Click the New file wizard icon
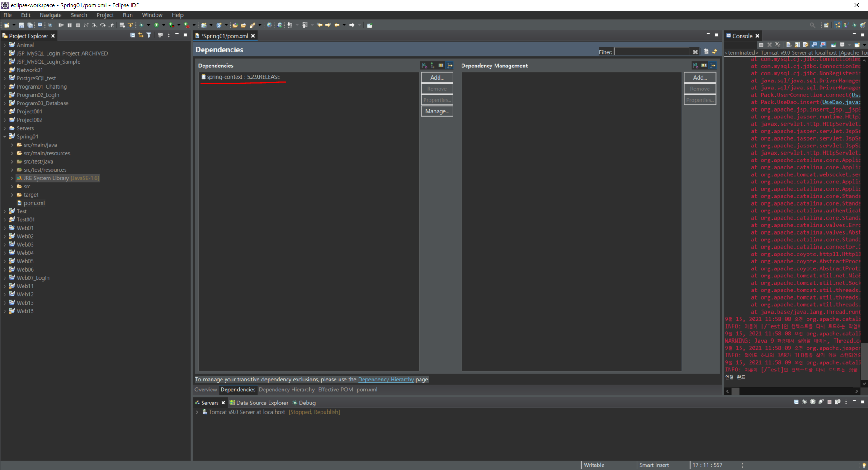 coord(7,25)
